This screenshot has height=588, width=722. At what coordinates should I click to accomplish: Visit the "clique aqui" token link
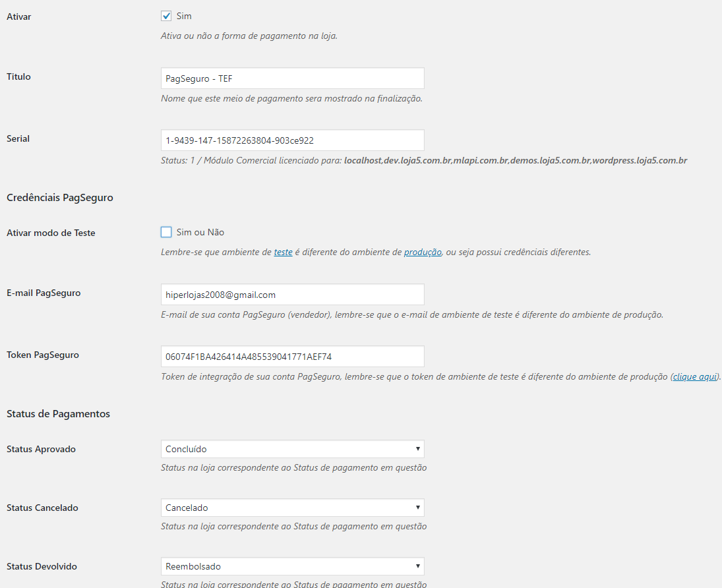tap(695, 376)
